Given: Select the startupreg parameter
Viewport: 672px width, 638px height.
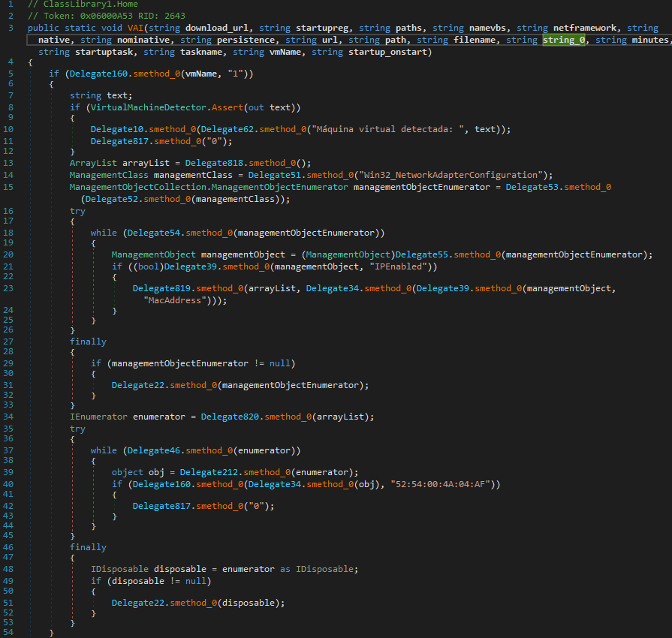Looking at the screenshot, I should tap(322, 28).
